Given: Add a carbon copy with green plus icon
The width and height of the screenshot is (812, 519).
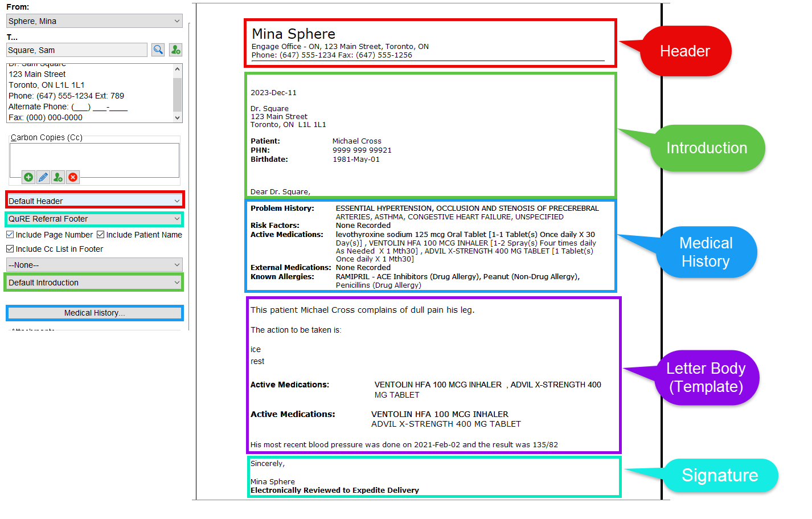Looking at the screenshot, I should click(x=28, y=177).
